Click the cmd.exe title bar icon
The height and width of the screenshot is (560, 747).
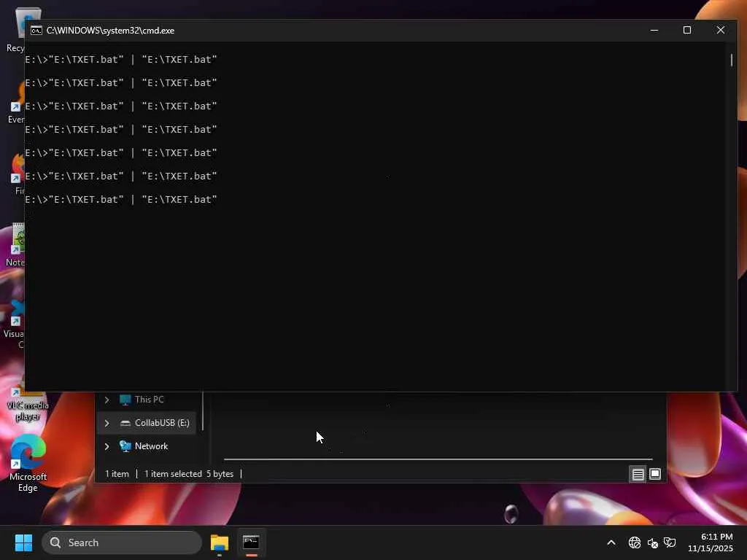(36, 31)
